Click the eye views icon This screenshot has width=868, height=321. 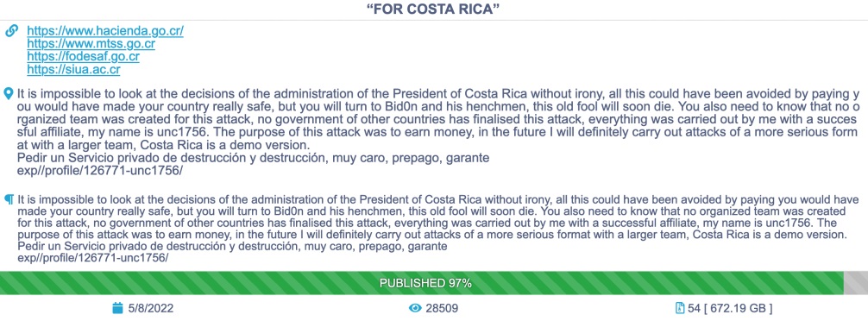(x=415, y=308)
